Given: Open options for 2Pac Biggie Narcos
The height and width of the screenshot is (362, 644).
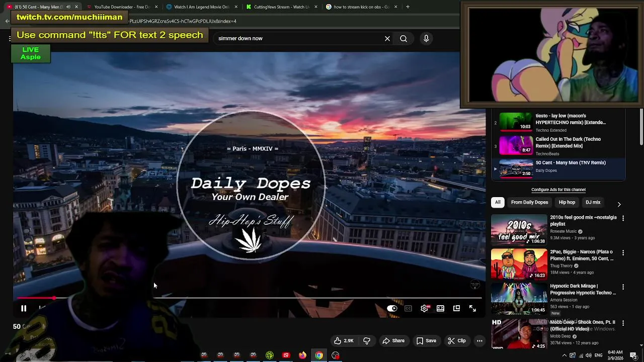Looking at the screenshot, I should [x=623, y=252].
